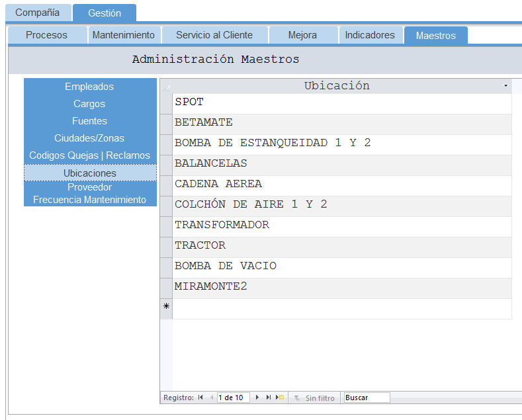
Task: Click the Proveedor button
Action: point(89,187)
